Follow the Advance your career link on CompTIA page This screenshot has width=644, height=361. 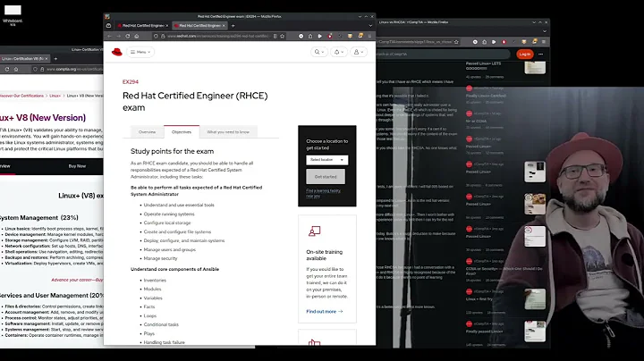click(x=77, y=280)
